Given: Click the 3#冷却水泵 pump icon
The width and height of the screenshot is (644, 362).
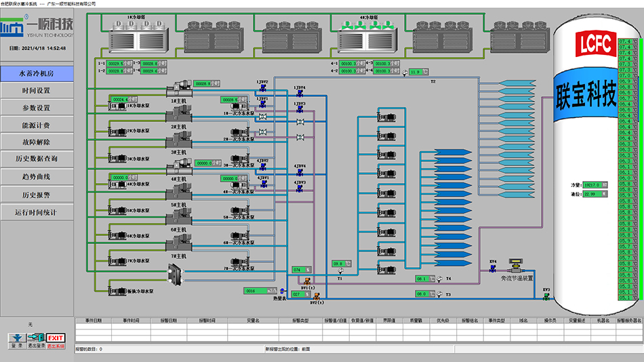Looking at the screenshot, I should (x=117, y=158).
